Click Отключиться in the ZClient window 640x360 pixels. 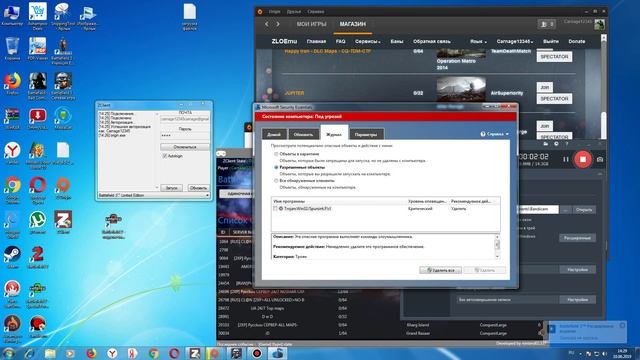(185, 147)
